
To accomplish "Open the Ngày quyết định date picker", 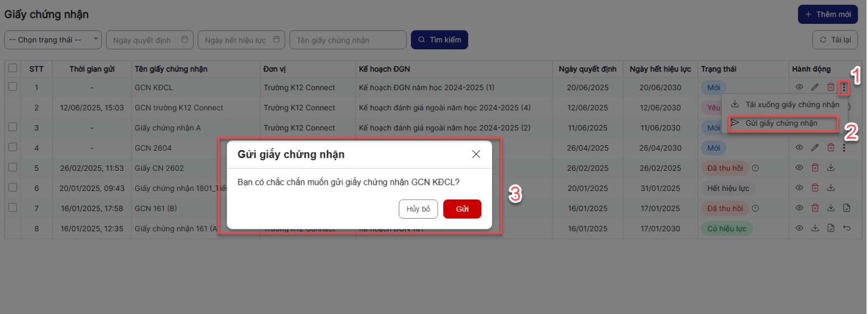I will (x=150, y=40).
